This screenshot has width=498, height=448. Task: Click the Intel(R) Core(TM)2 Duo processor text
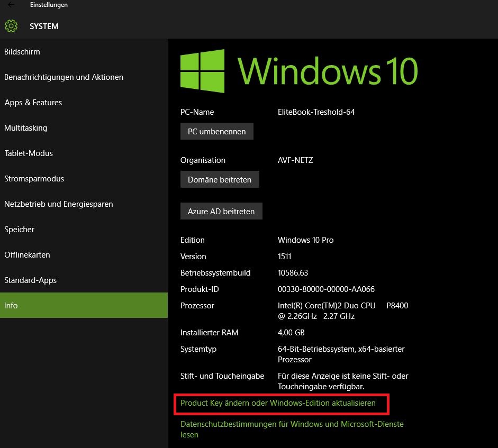(x=343, y=311)
